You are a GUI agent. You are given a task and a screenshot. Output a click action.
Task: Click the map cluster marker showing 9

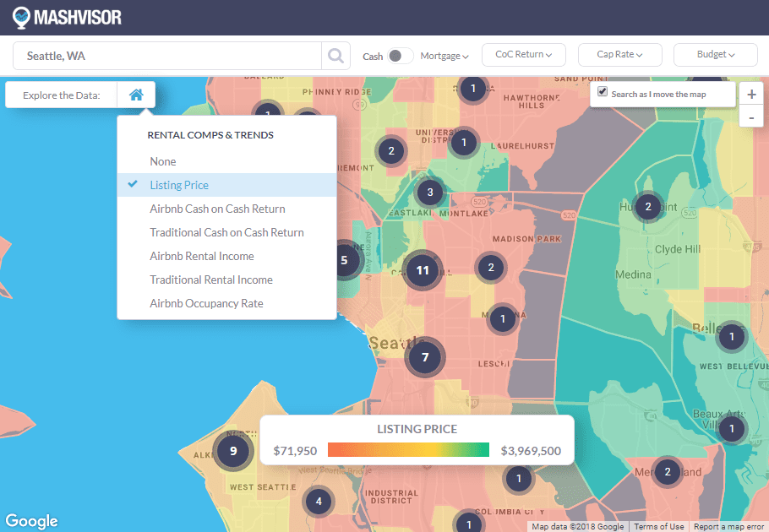click(233, 451)
